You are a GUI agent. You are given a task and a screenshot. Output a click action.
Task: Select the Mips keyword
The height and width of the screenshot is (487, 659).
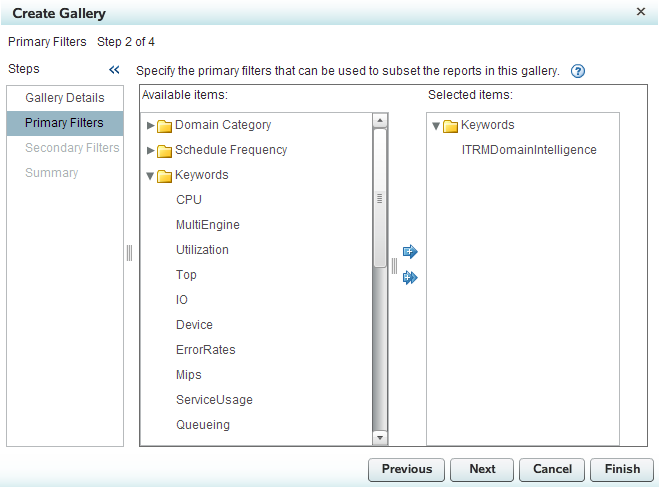click(188, 375)
